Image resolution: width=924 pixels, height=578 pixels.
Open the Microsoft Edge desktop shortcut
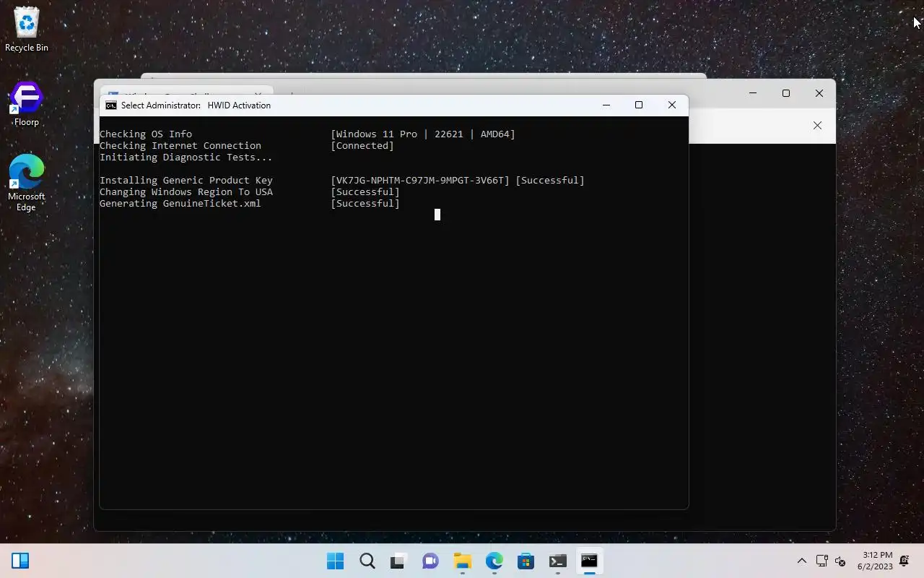coord(27,182)
